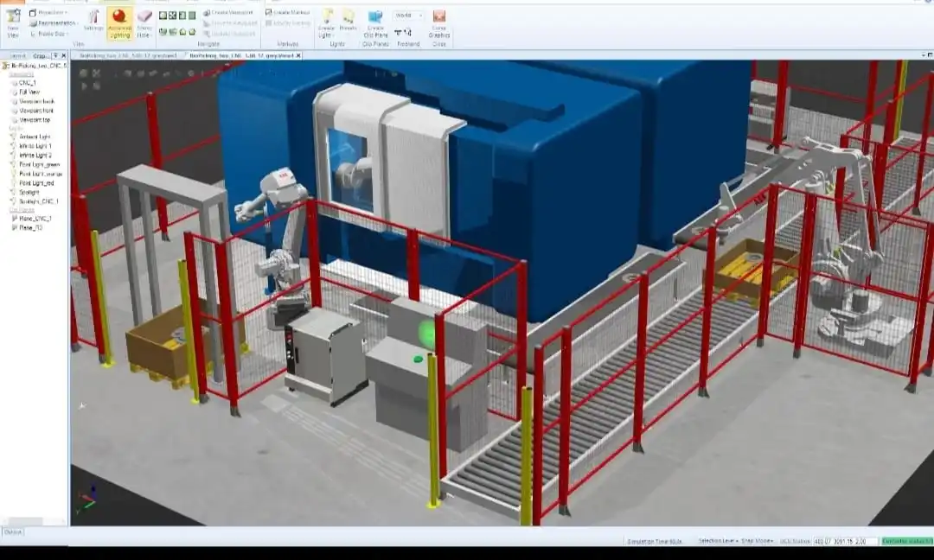Select Plane_CNC_1 clip plane in tree
Image resolution: width=934 pixels, height=560 pixels.
[35, 219]
